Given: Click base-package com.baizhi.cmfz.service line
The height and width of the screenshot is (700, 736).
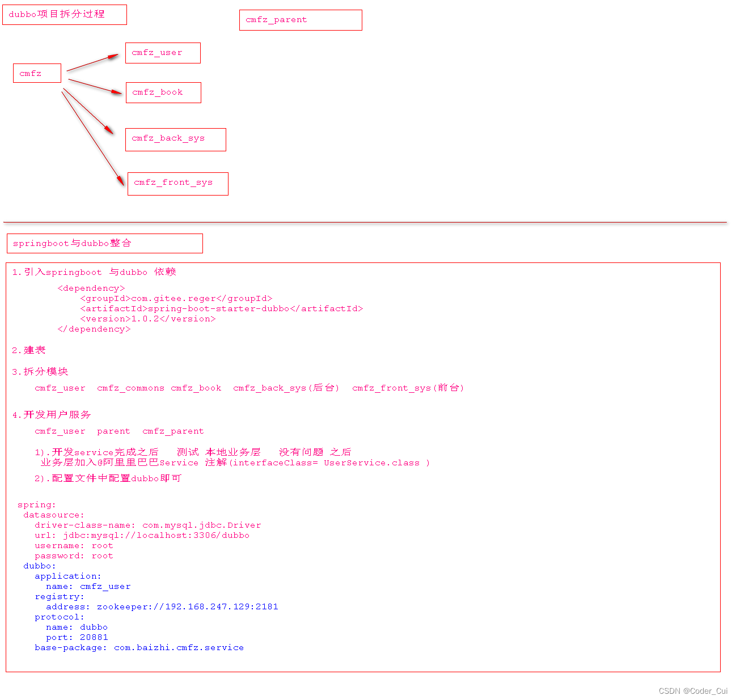Looking at the screenshot, I should tap(139, 648).
